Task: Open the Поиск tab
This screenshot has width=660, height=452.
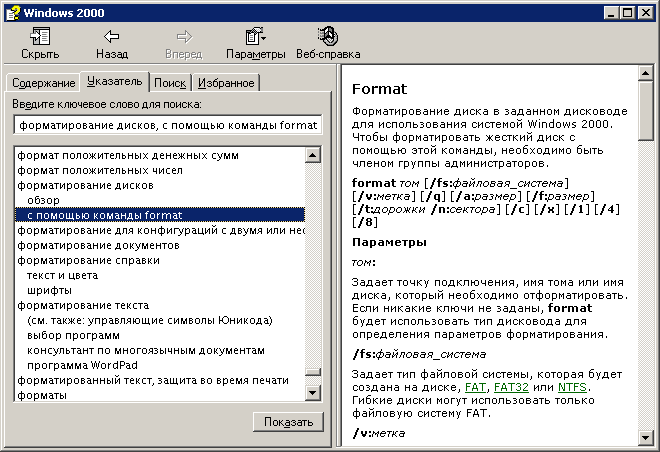Action: pos(170,83)
